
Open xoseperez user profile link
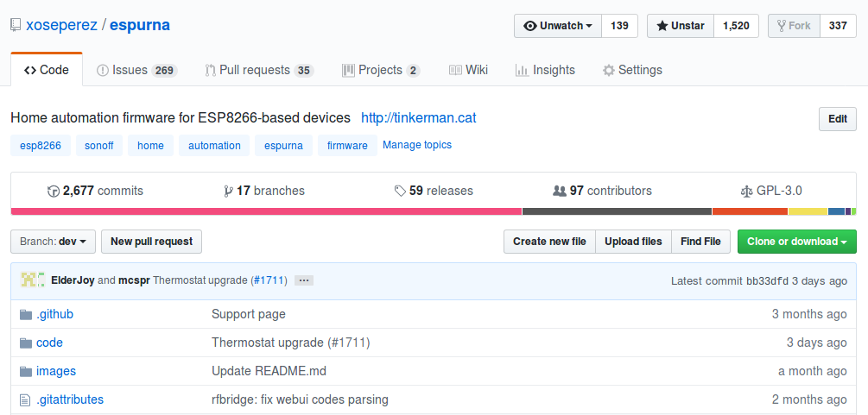pyautogui.click(x=61, y=26)
